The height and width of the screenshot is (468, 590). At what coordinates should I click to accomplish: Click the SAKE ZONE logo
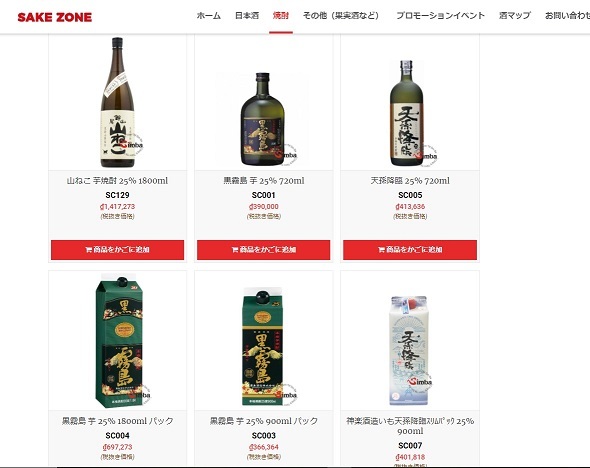(x=55, y=17)
